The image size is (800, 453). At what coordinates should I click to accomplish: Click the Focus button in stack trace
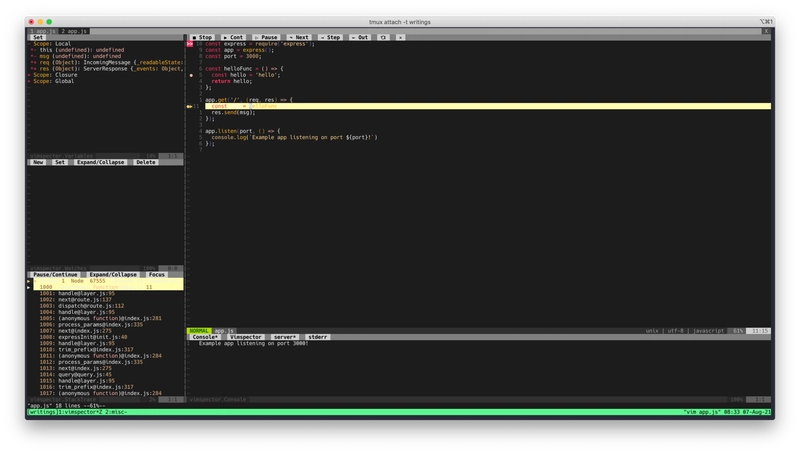[157, 274]
